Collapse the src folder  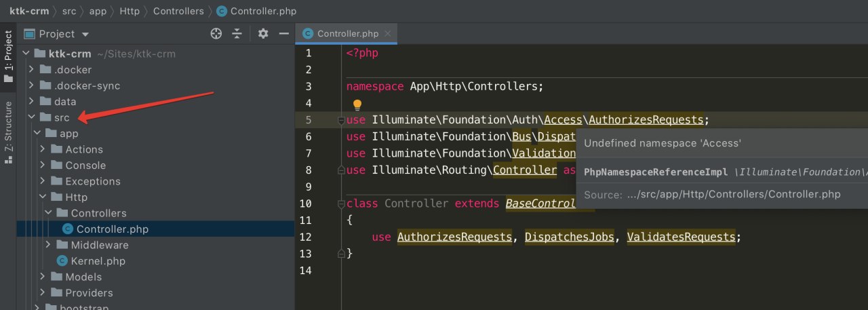point(31,118)
